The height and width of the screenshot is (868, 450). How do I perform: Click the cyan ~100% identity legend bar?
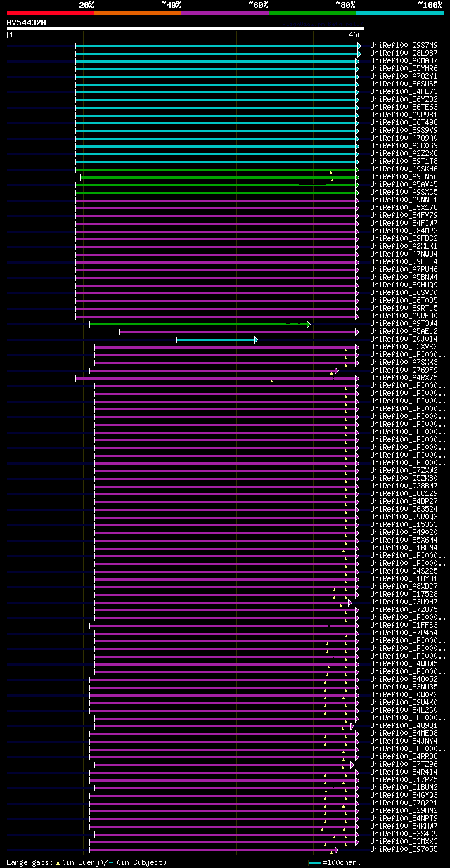[x=399, y=13]
